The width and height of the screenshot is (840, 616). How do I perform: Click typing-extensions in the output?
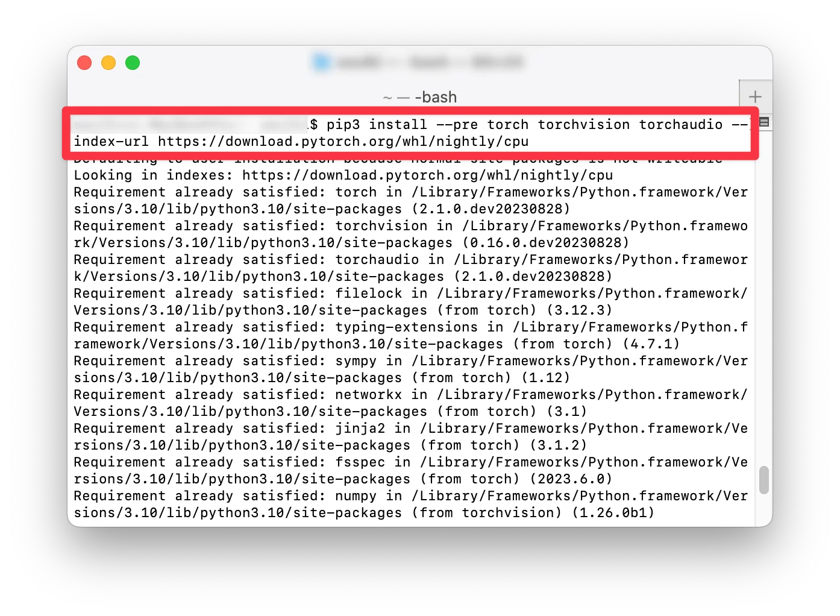(x=407, y=327)
